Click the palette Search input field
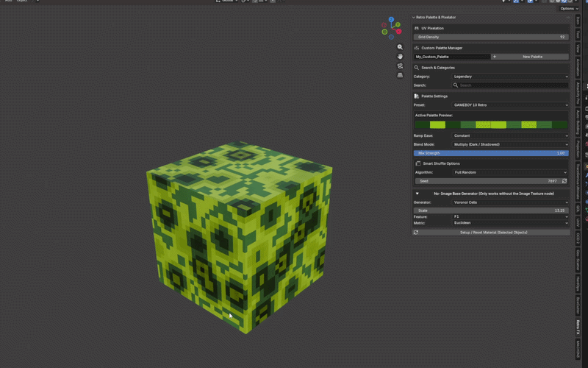This screenshot has width=588, height=368. (510, 85)
